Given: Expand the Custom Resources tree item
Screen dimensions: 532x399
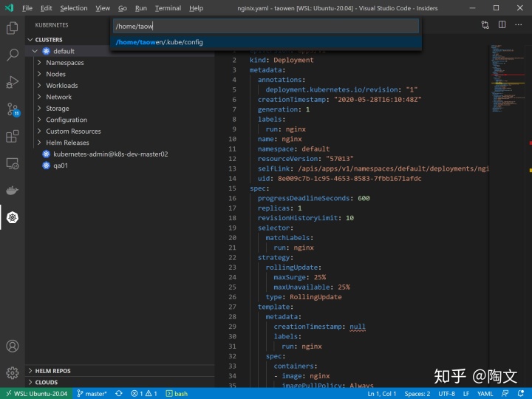Looking at the screenshot, I should [39, 131].
